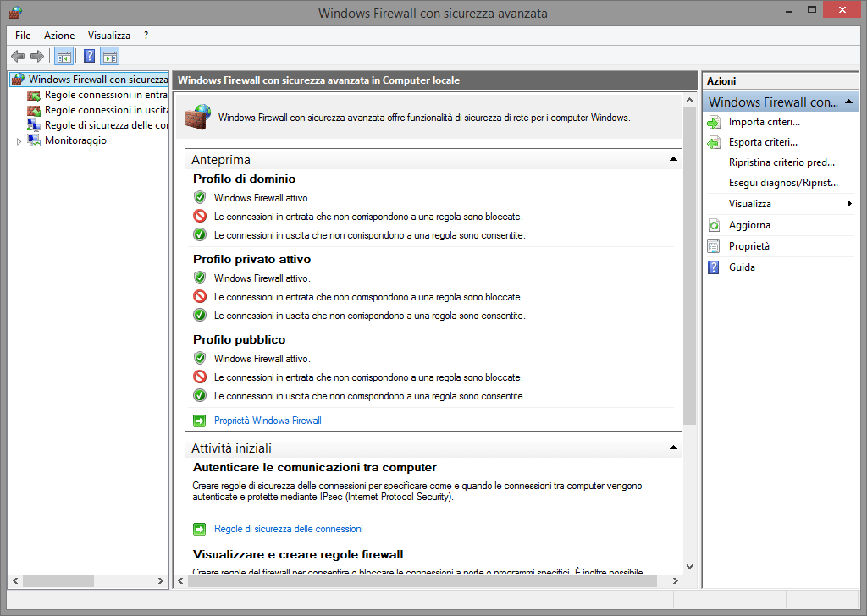This screenshot has width=867, height=616.
Task: Collapse the Attività iniziali section
Action: (x=673, y=448)
